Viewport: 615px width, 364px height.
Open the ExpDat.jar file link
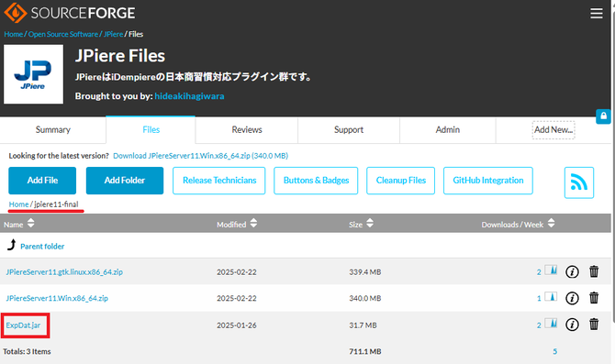tap(23, 325)
